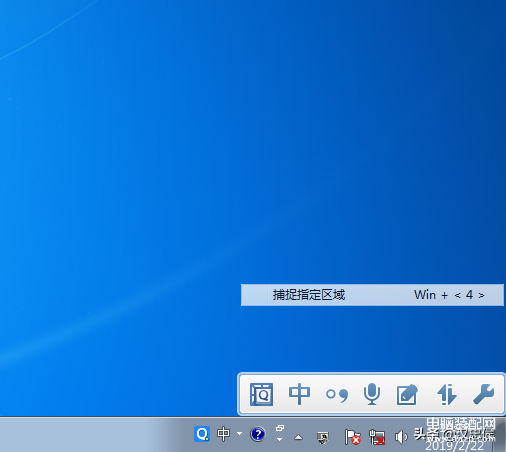Open Action Center flag icon
506x452 pixels.
[352, 437]
